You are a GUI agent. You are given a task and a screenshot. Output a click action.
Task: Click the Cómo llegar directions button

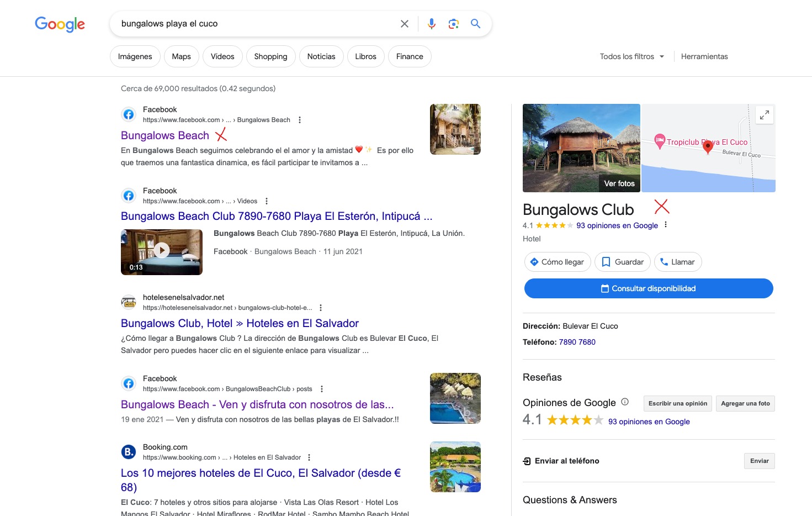click(x=558, y=262)
